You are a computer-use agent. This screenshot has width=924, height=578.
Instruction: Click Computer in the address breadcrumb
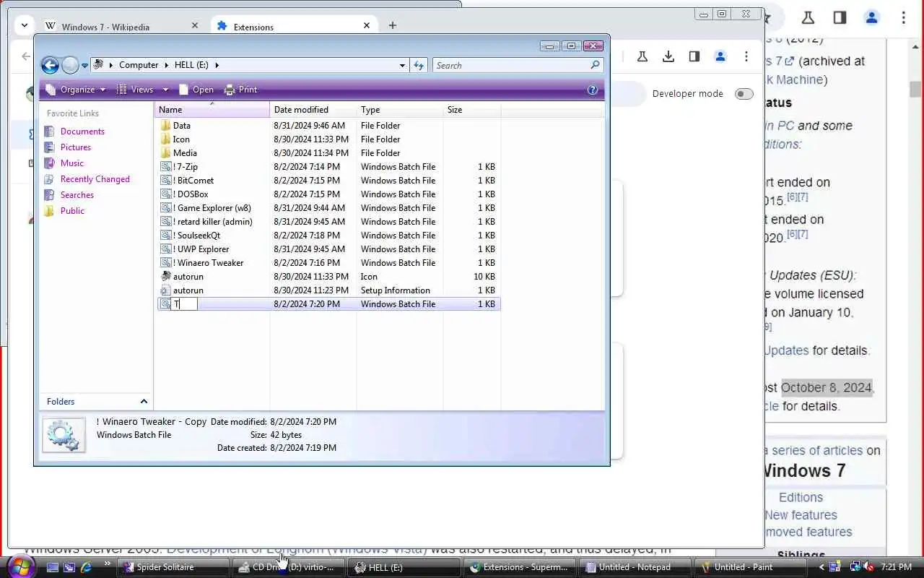click(x=139, y=65)
